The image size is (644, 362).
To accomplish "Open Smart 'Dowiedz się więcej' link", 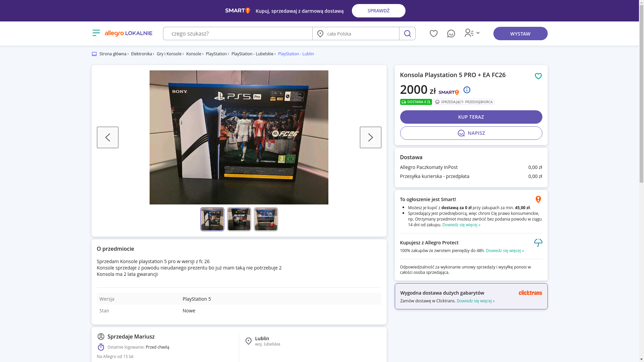I will pyautogui.click(x=461, y=225).
